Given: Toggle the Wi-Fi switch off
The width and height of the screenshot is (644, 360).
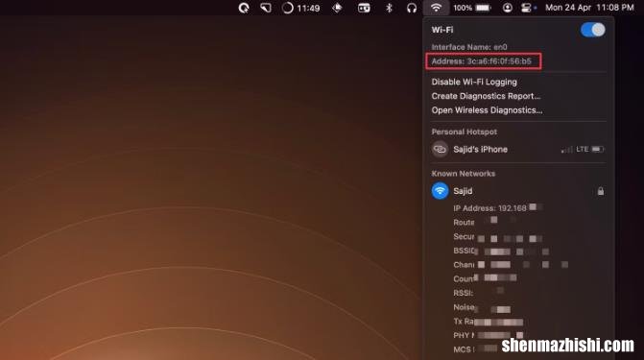Looking at the screenshot, I should (592, 30).
